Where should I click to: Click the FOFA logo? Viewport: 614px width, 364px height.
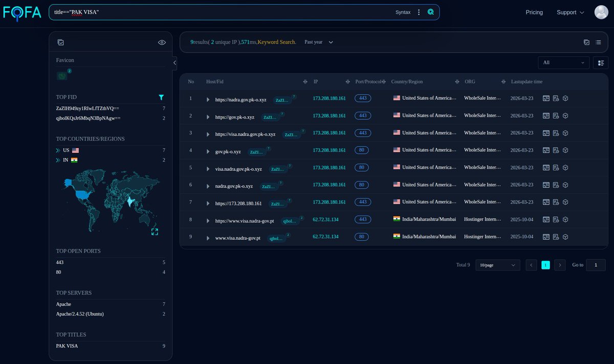[22, 12]
